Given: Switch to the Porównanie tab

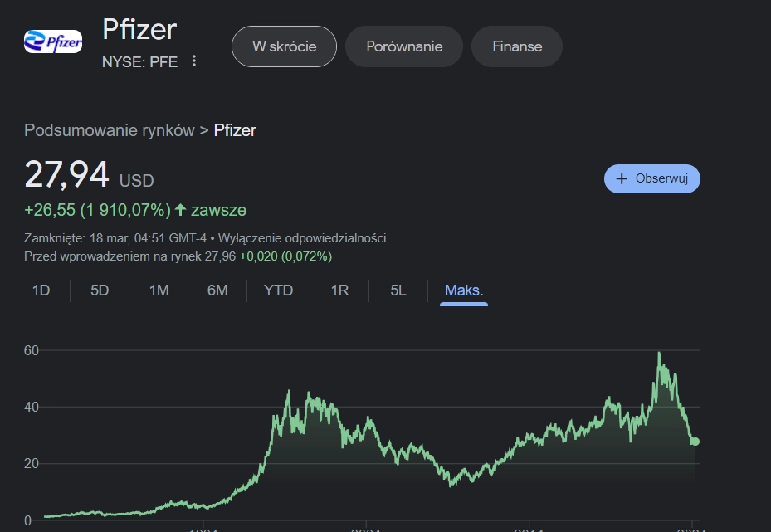Looking at the screenshot, I should [404, 46].
